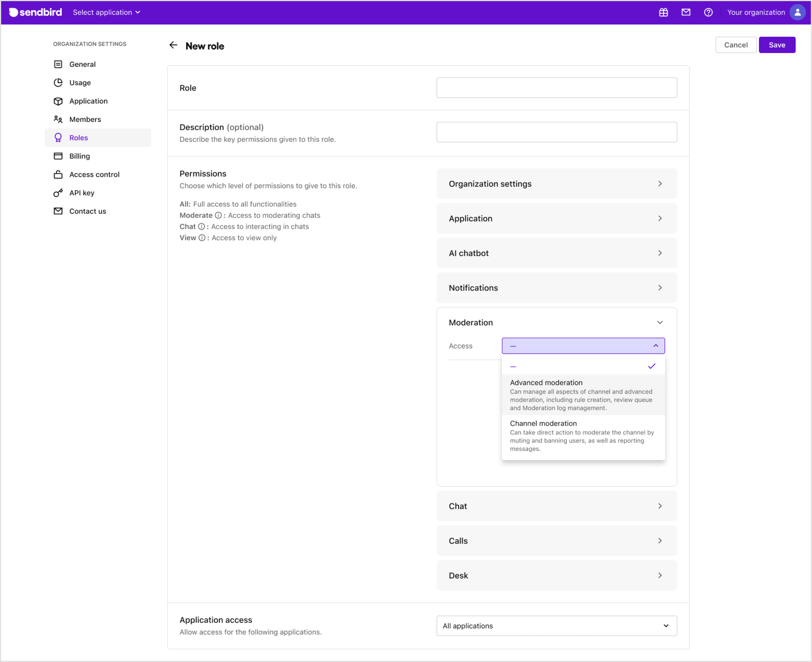The width and height of the screenshot is (812, 662).
Task: Open Usage in sidebar
Action: pos(98,82)
